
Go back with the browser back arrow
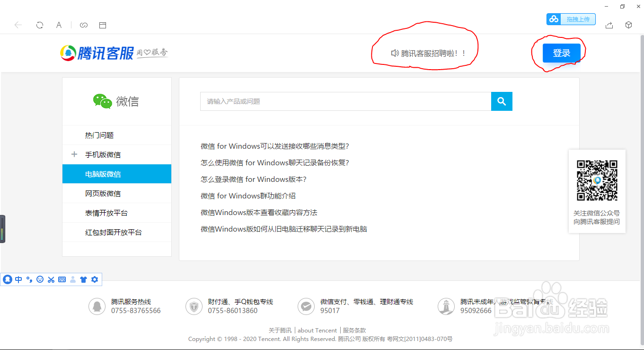tap(18, 25)
